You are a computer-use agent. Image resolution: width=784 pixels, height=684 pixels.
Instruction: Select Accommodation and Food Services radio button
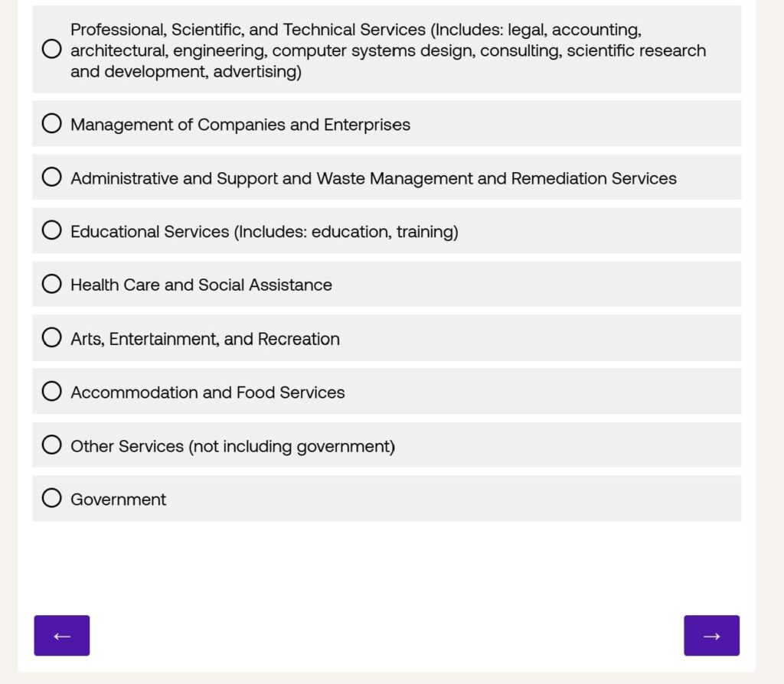click(x=52, y=392)
